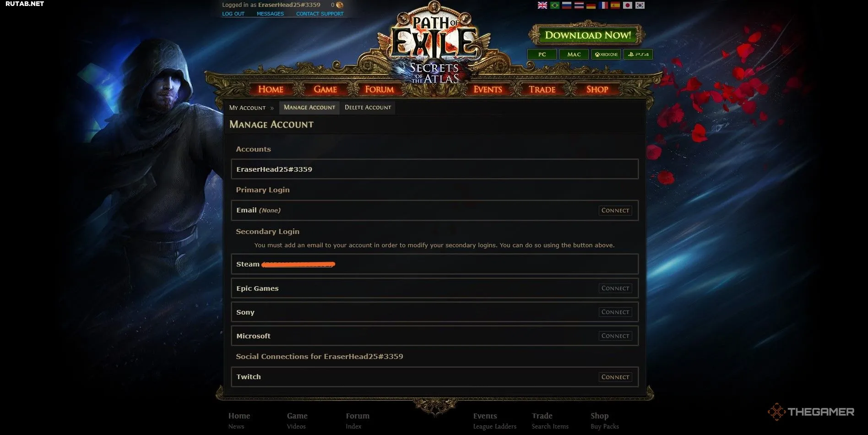Image resolution: width=868 pixels, height=435 pixels.
Task: Open the Forum navigation menu
Action: point(379,89)
